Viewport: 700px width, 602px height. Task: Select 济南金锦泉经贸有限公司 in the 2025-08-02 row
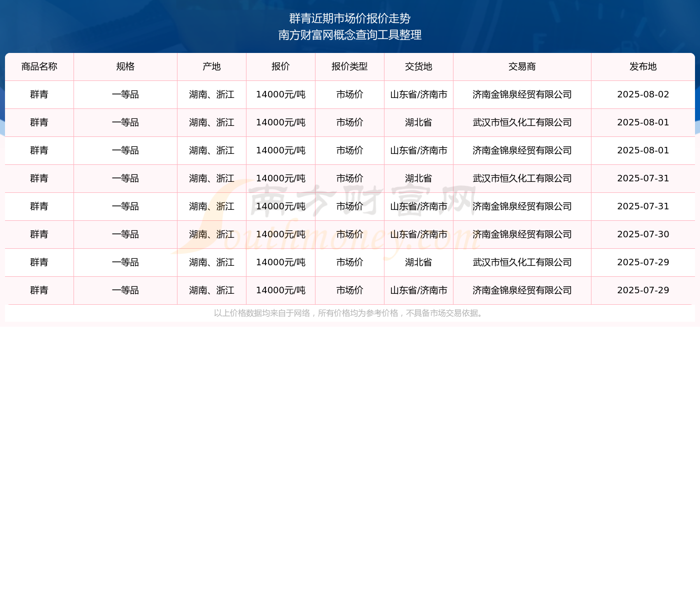(522, 94)
